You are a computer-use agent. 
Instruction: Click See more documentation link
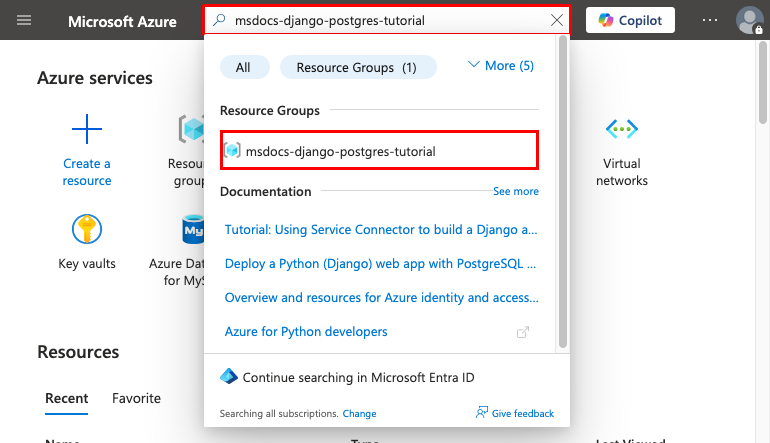[x=516, y=191]
